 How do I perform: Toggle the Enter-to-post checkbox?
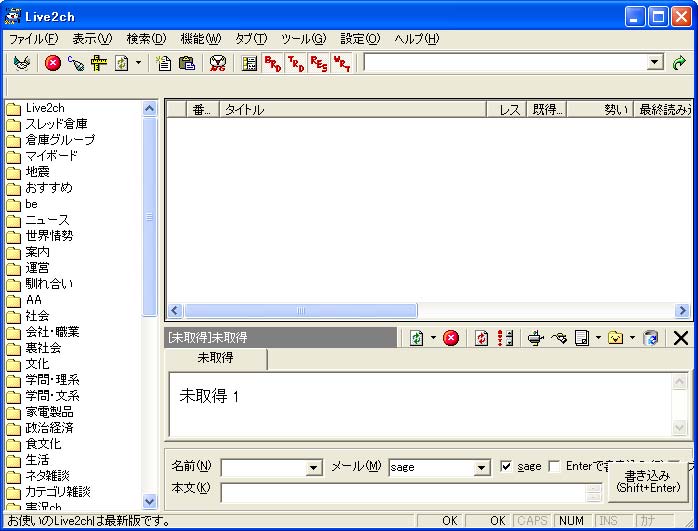554,467
